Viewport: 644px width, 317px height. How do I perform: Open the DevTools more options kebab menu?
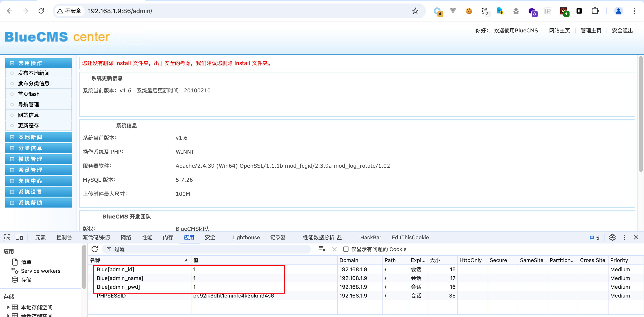(x=625, y=237)
